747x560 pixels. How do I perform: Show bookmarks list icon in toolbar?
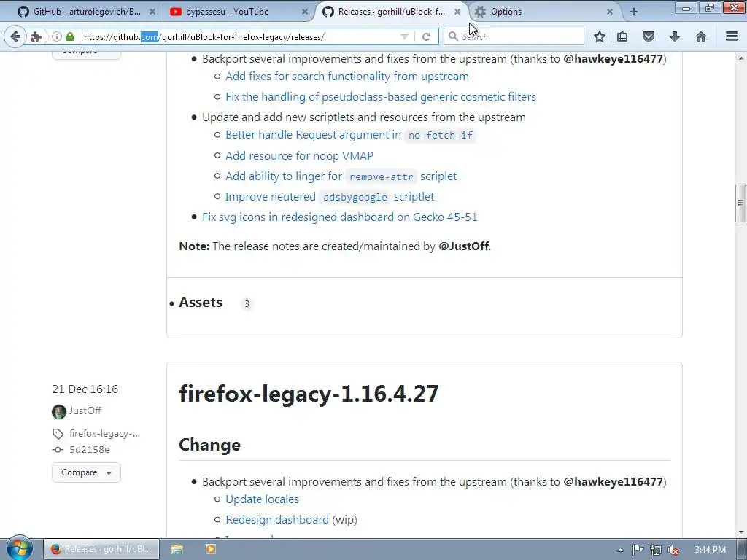[x=622, y=36]
